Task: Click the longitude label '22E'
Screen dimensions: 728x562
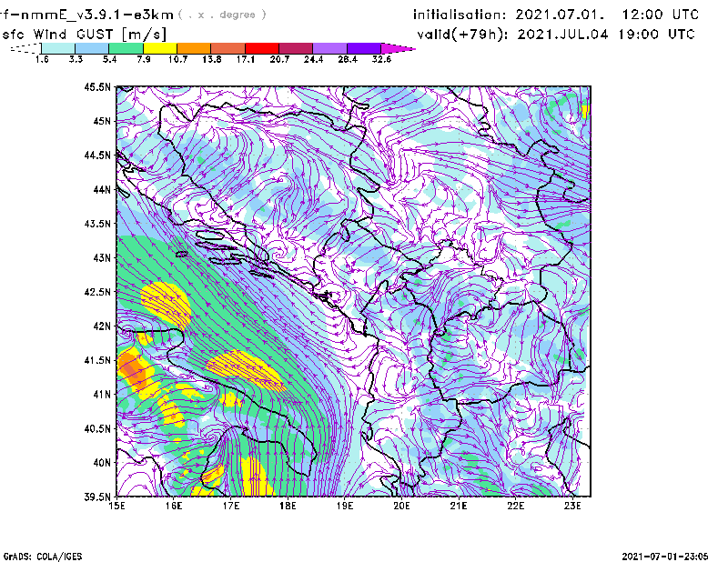Action: click(x=516, y=506)
